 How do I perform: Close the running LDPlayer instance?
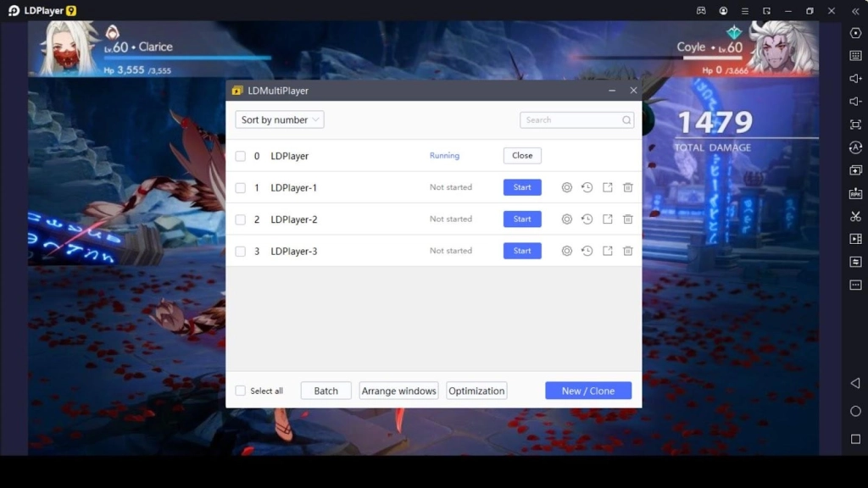pyautogui.click(x=522, y=156)
